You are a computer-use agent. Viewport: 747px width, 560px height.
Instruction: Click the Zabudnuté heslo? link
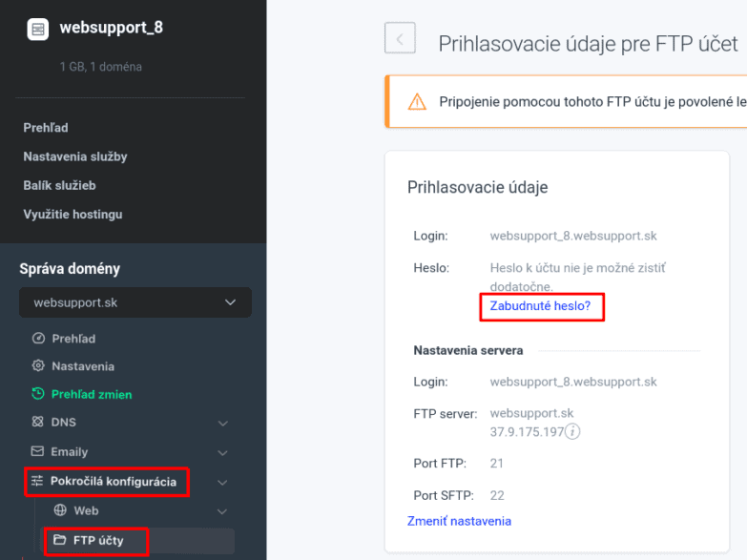(x=540, y=306)
